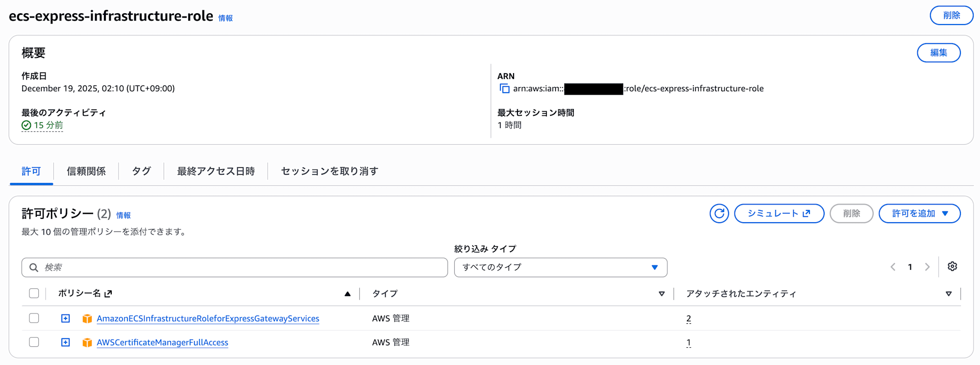Click creation date December 19, 2025, 02:10

click(98, 89)
